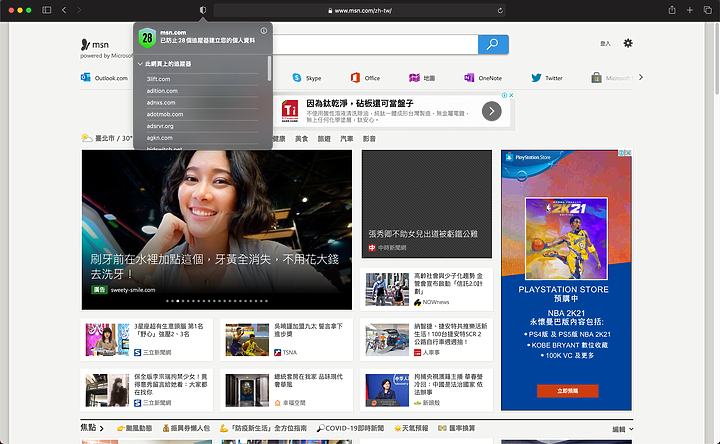The width and height of the screenshot is (720, 444).
Task: Click the page vertical scrollbar thumb
Action: pyautogui.click(x=716, y=58)
